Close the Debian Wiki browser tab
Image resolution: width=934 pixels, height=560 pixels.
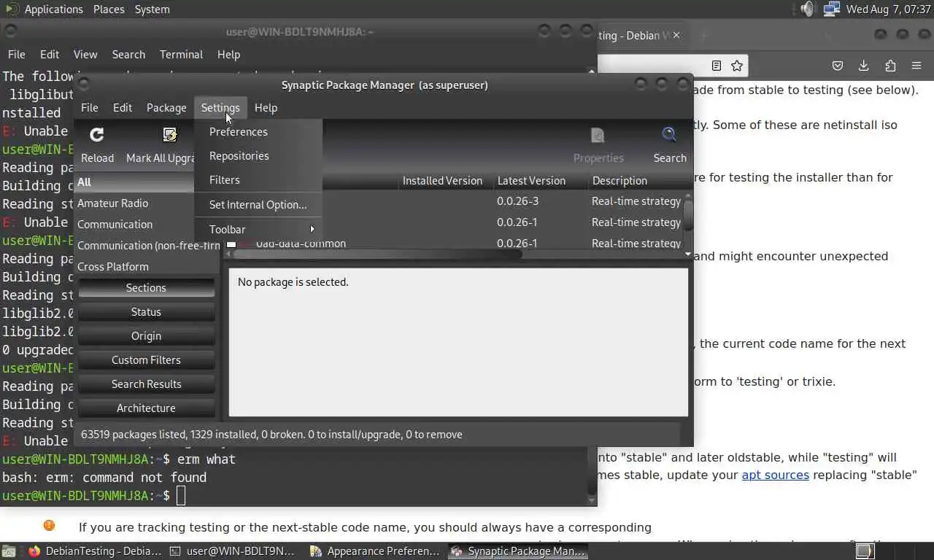[x=676, y=35]
